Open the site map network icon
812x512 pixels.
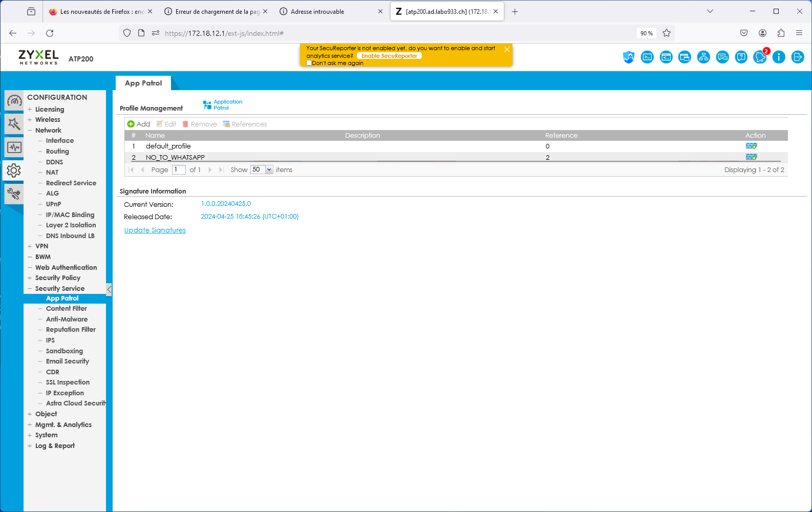(x=704, y=57)
